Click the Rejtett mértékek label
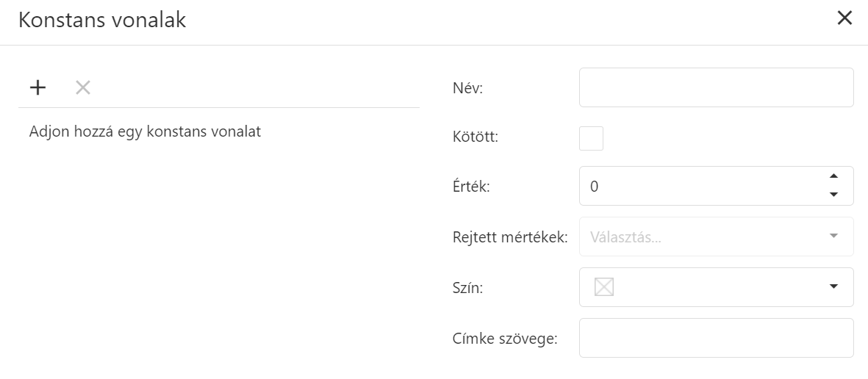Image resolution: width=868 pixels, height=379 pixels. tap(510, 237)
